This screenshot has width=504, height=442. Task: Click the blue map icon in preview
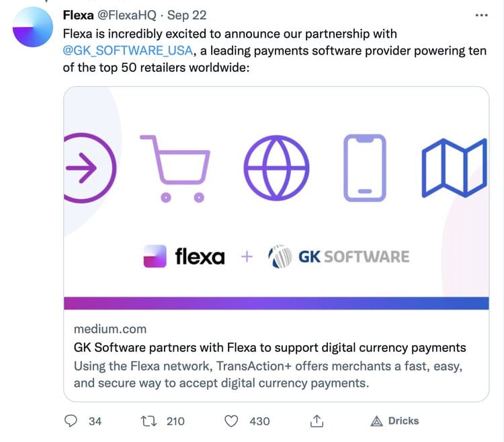[x=454, y=168]
